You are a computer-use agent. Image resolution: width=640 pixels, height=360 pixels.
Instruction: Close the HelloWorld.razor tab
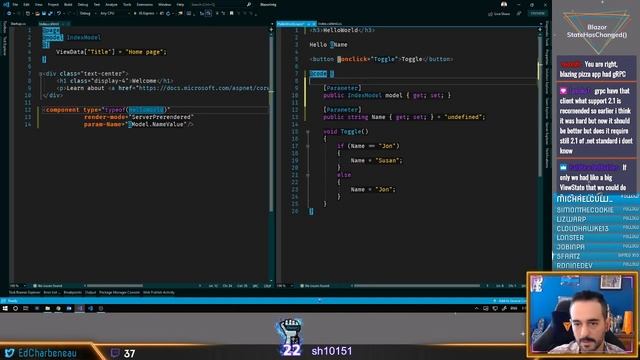click(x=313, y=24)
